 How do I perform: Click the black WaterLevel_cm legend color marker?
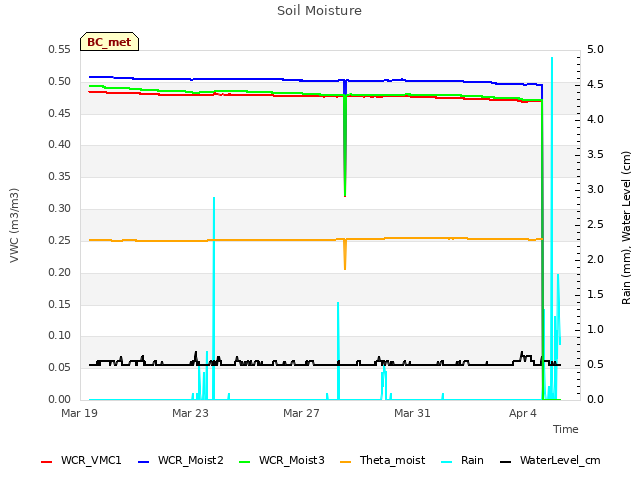click(505, 462)
